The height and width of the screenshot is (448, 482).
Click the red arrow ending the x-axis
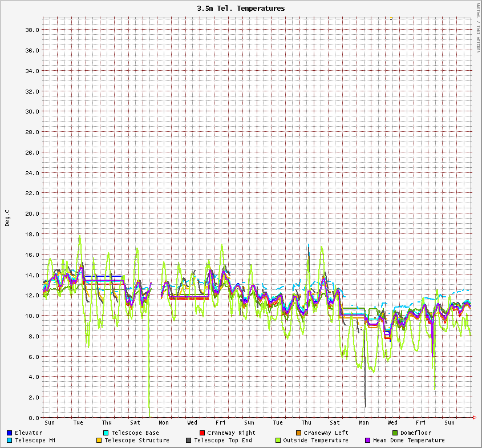tap(475, 418)
